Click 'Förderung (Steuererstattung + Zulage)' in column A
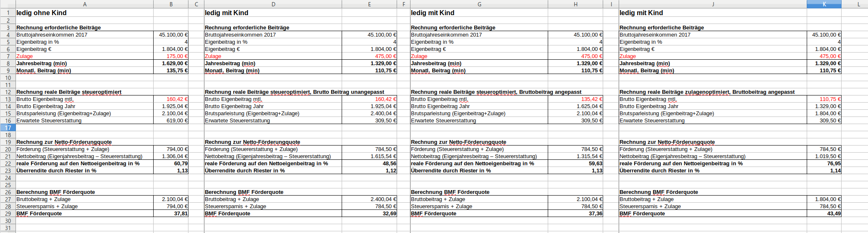This screenshot has height=233, width=868. tap(63, 149)
